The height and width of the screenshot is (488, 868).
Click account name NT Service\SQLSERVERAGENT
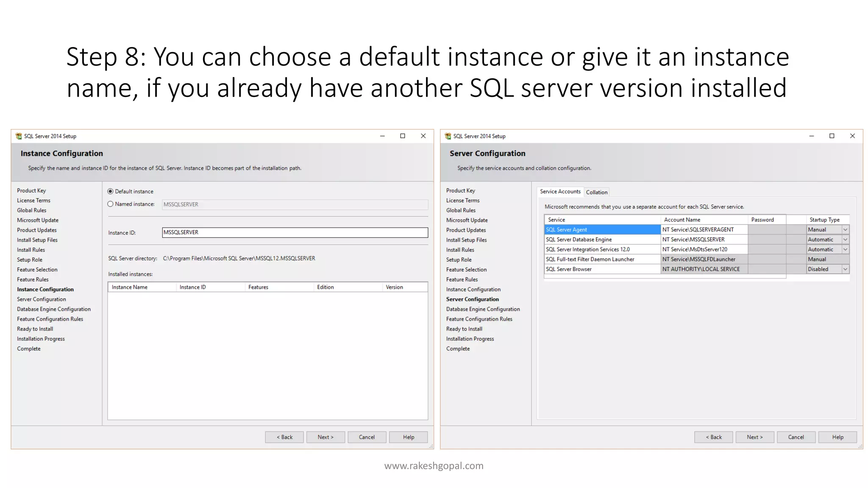click(704, 230)
